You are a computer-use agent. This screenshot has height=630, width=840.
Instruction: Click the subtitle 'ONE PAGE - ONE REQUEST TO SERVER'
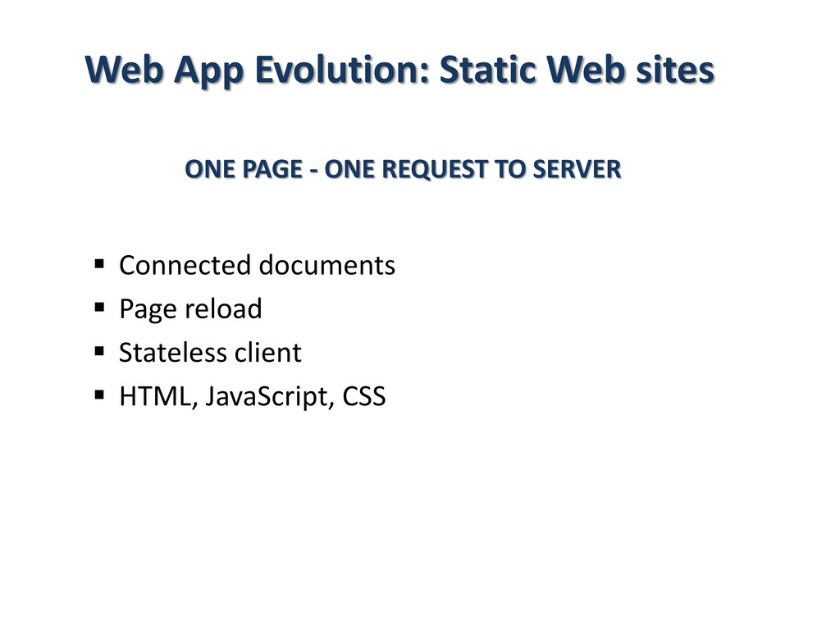click(x=403, y=169)
